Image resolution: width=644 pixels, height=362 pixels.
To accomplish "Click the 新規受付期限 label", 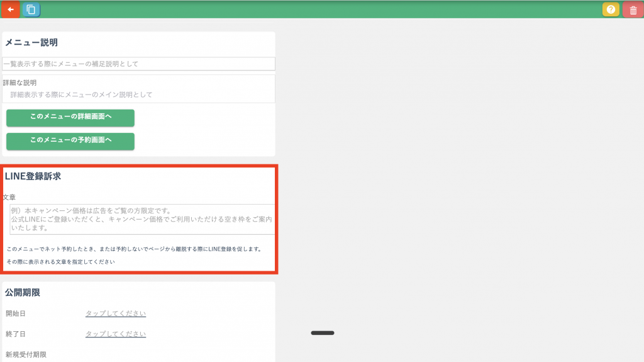I will [x=26, y=354].
